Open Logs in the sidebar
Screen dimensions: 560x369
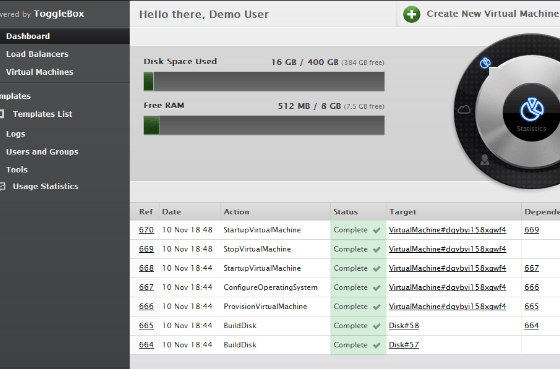16,134
